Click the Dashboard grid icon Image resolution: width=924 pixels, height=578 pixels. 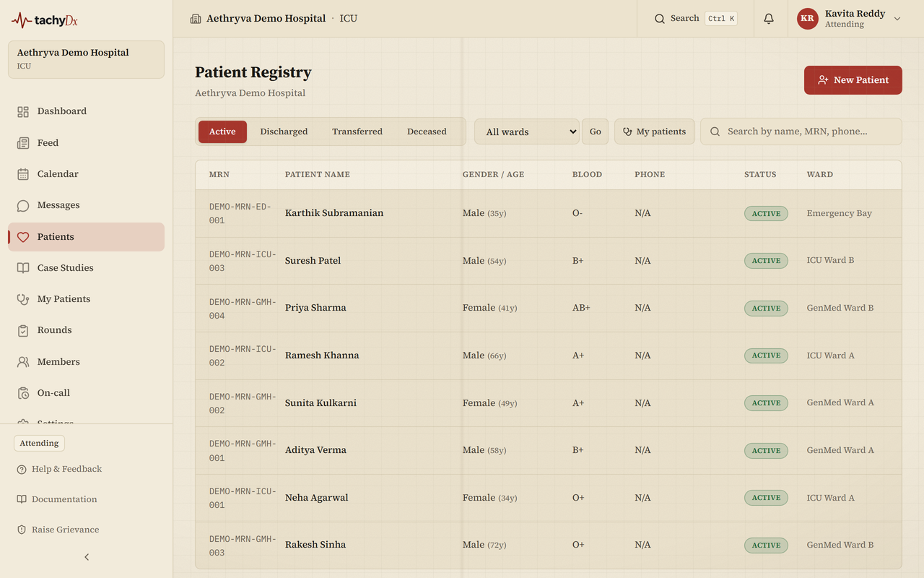pos(23,111)
